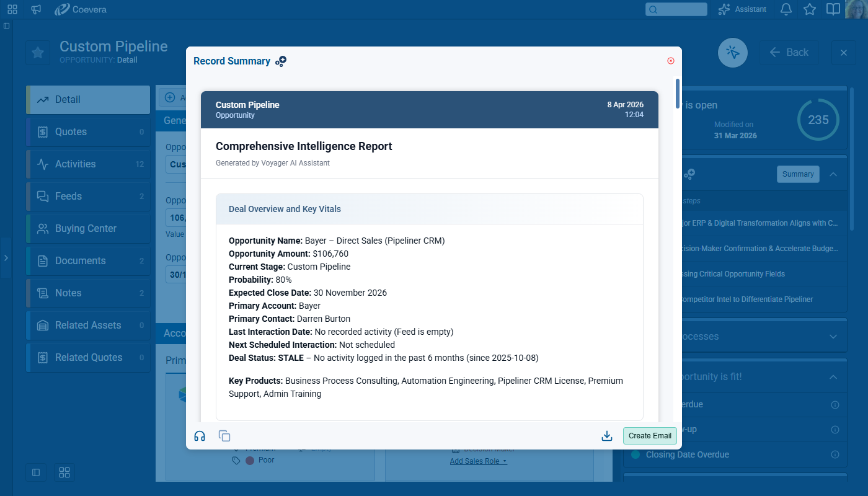
Task: Click the favorites star in top bar
Action: (810, 9)
